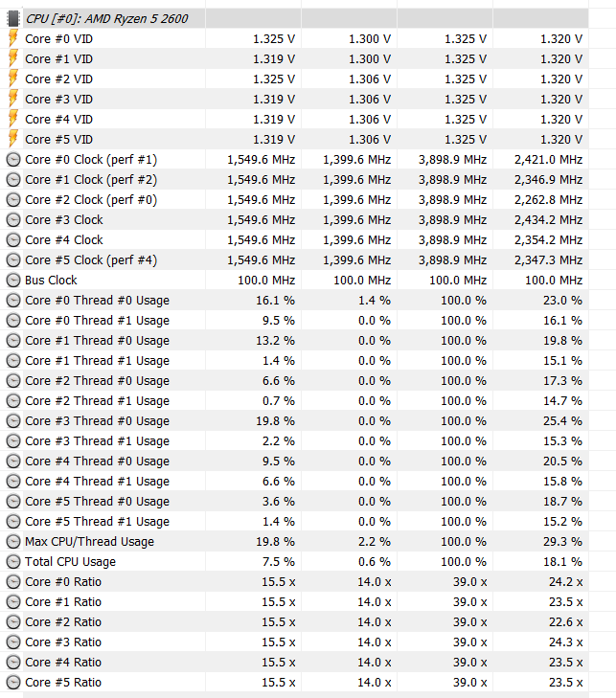Click the 100.0 MHz current Bus Clock value
This screenshot has width=616, height=698.
coord(266,280)
